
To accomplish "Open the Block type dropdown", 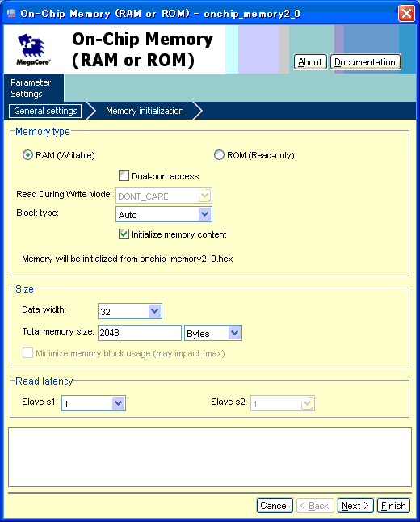I will tap(164, 214).
